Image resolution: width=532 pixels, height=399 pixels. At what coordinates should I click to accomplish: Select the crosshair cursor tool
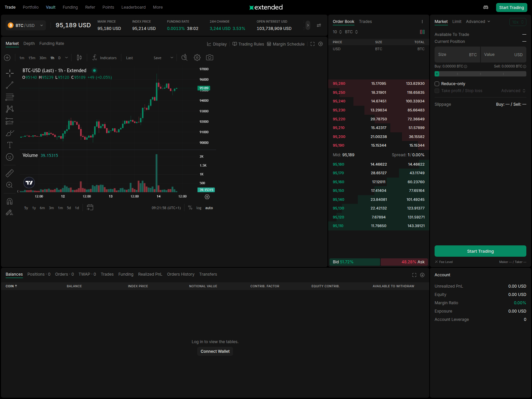[x=10, y=73]
